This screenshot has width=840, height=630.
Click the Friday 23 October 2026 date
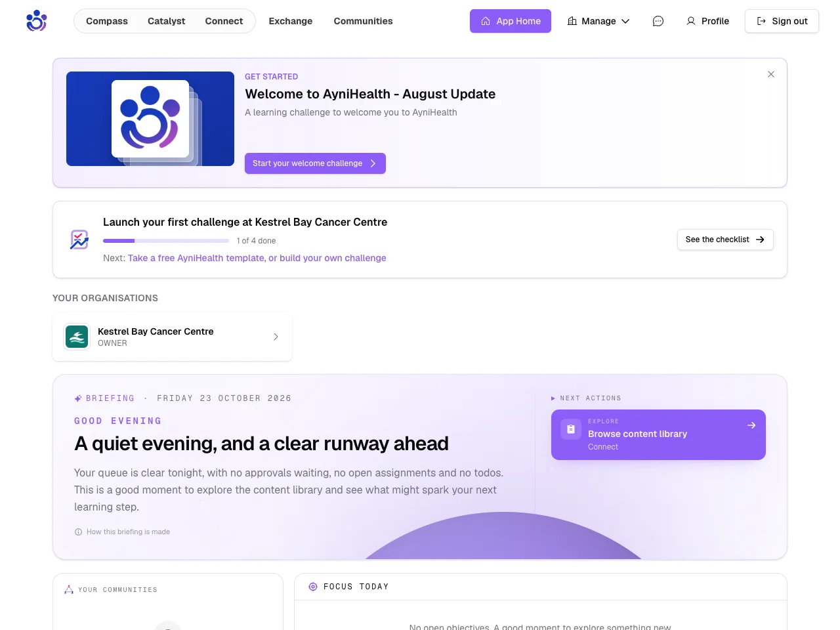click(x=224, y=398)
